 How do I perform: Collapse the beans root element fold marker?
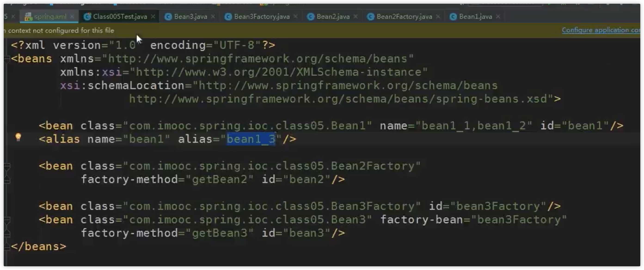click(7, 59)
